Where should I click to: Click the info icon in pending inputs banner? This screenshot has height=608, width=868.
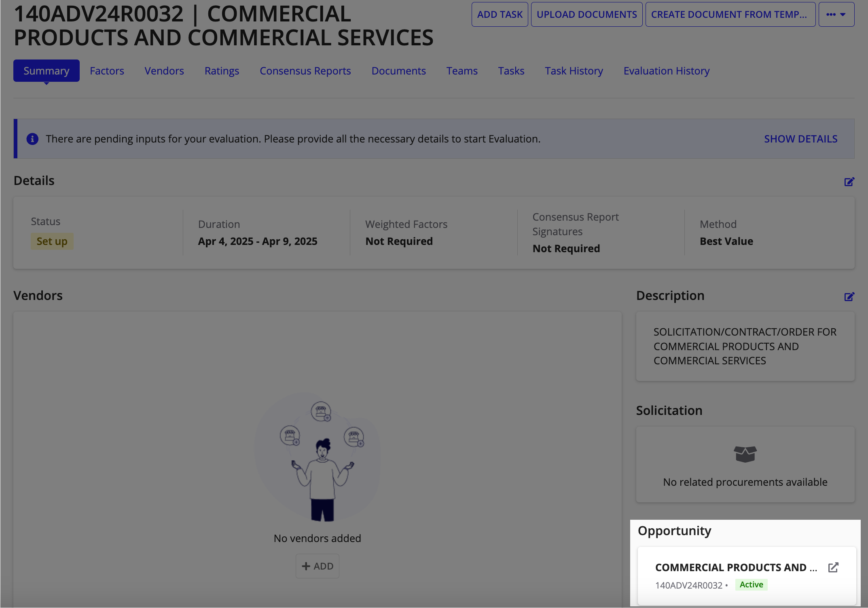pyautogui.click(x=32, y=139)
